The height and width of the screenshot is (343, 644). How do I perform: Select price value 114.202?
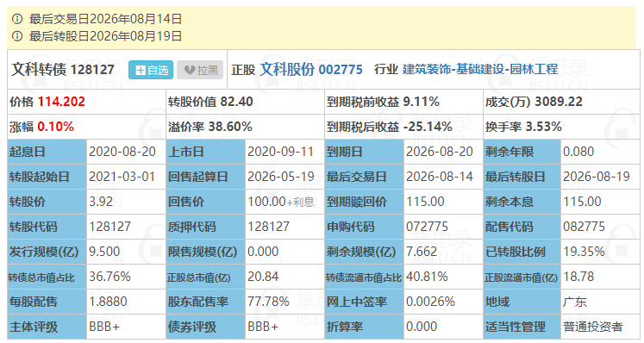tap(61, 102)
